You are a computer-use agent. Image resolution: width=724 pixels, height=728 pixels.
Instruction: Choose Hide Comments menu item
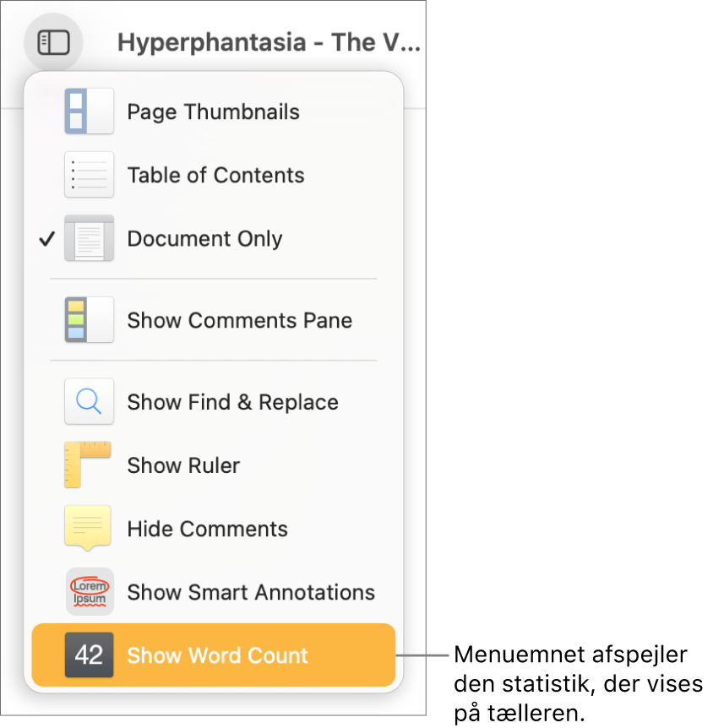207,529
